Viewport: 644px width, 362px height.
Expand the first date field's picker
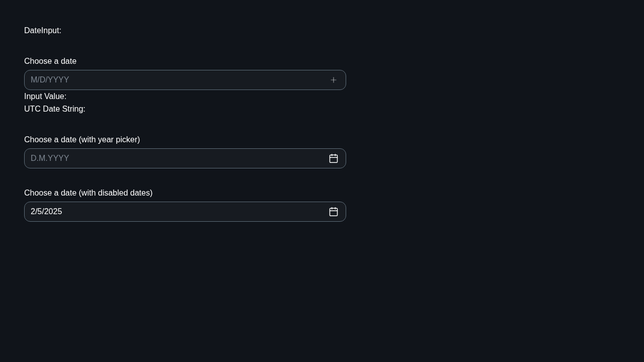pos(334,80)
